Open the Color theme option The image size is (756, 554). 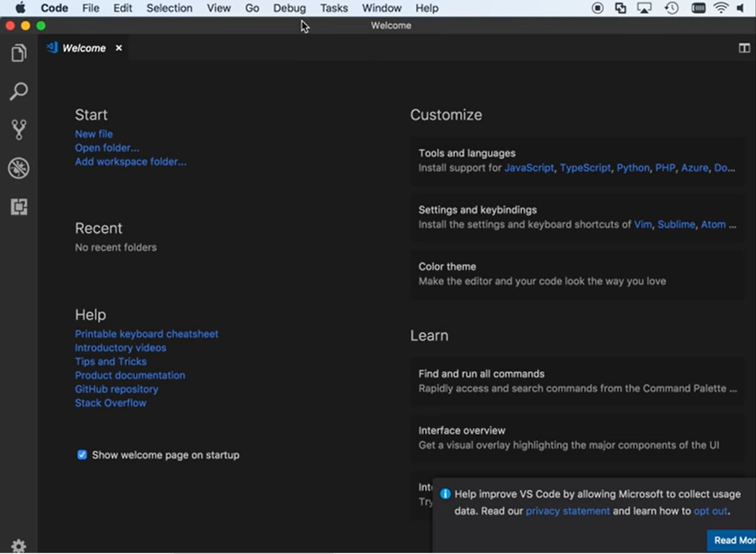447,267
